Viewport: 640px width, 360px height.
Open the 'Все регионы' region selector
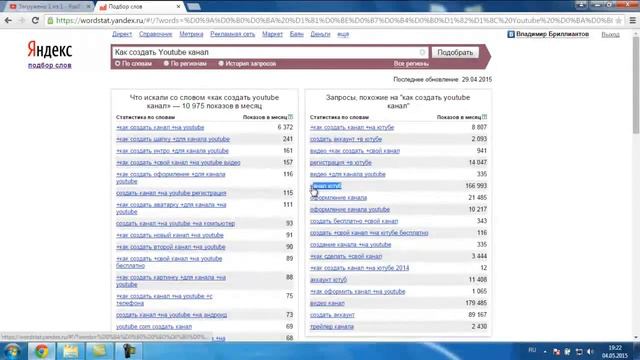411,64
